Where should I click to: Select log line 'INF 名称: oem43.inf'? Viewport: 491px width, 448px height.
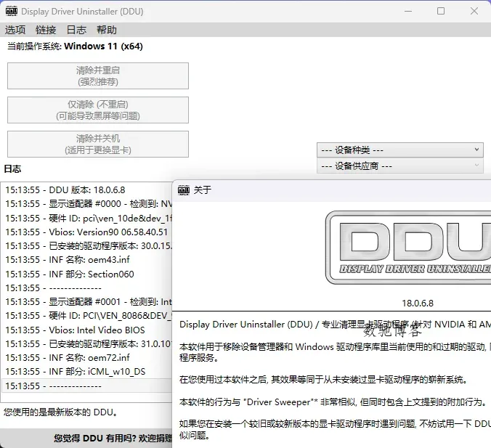point(86,260)
